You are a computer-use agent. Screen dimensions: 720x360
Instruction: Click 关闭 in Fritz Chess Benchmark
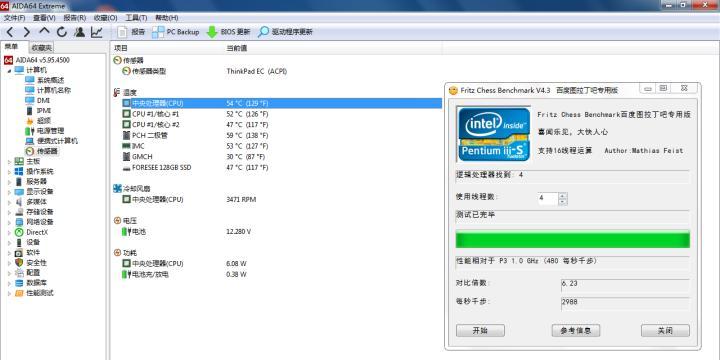665,331
